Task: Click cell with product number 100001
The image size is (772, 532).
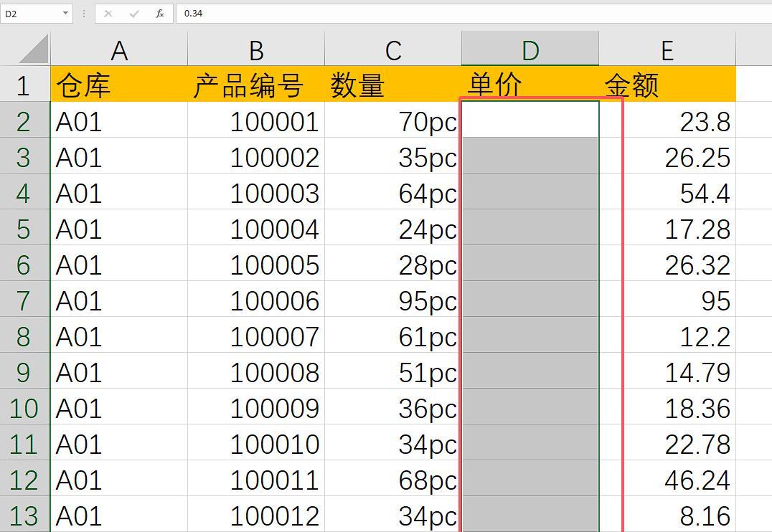Action: tap(256, 120)
